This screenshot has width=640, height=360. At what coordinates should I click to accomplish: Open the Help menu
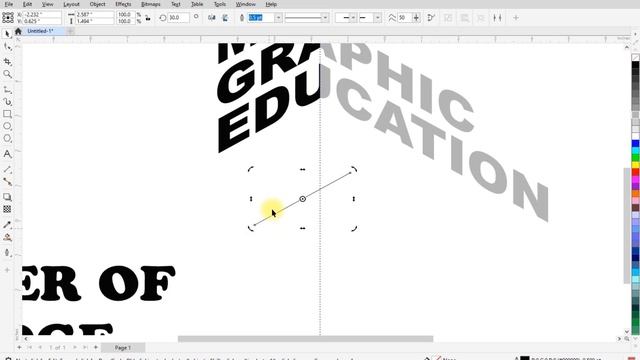coord(271,4)
